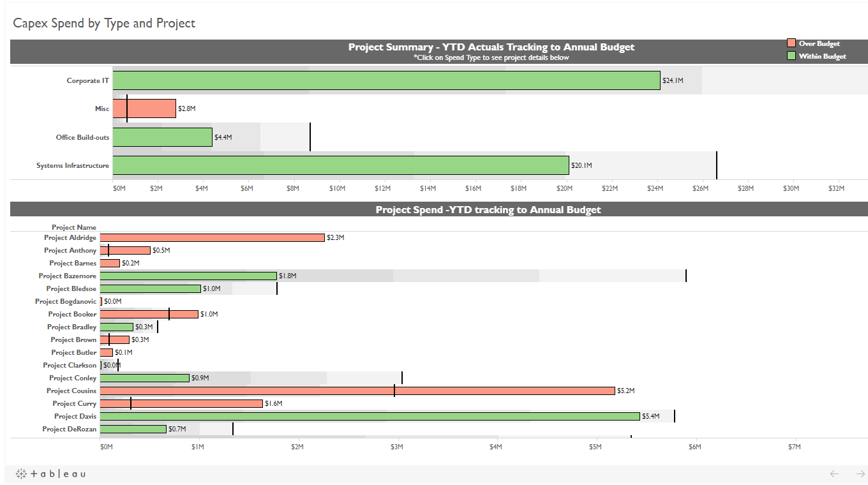Select the Project Aldridge $2.3M bar
Viewport: 868px width, 485px height.
212,237
